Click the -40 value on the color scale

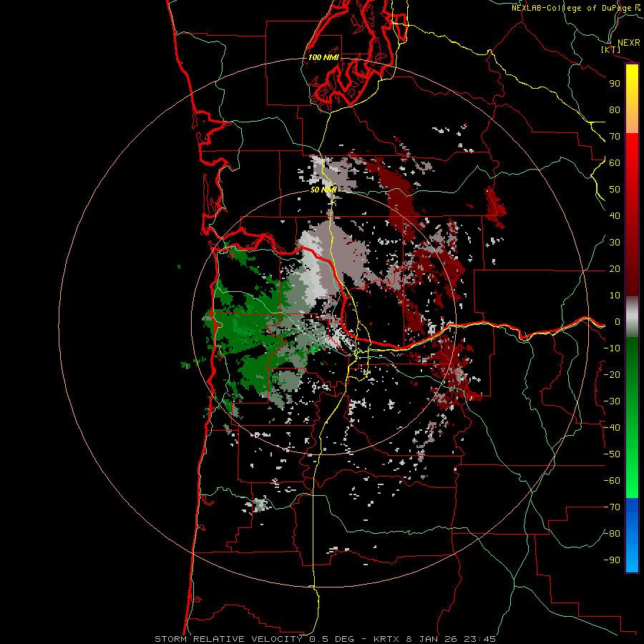tap(612, 428)
